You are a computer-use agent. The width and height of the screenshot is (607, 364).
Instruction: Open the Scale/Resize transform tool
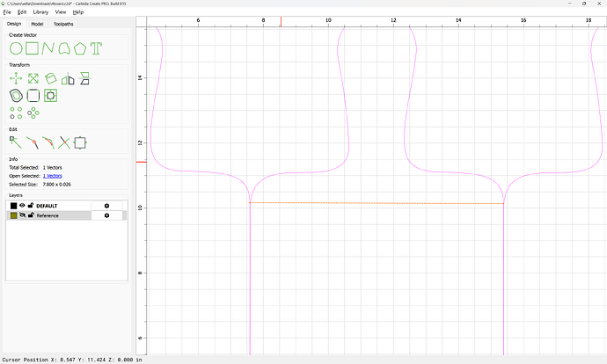pos(33,78)
